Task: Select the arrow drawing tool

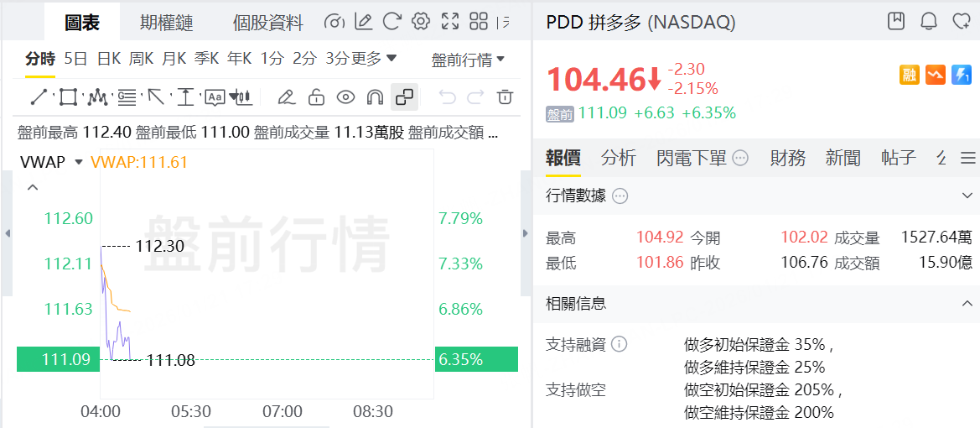Action: 156,97
